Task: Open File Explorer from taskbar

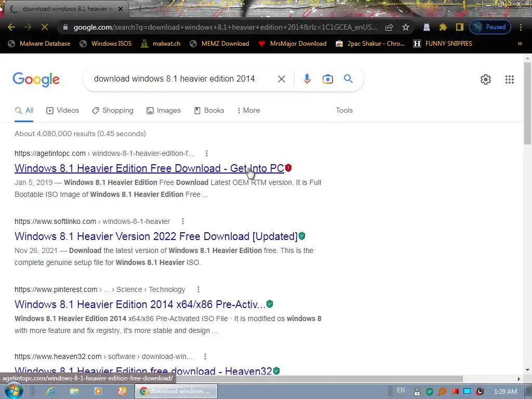Action: 74,391
